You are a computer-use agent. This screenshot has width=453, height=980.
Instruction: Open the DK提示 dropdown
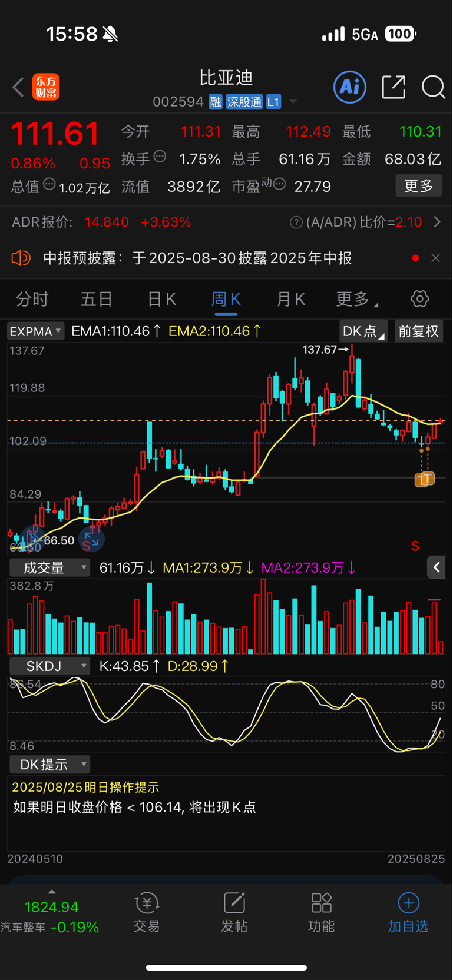pos(50,765)
